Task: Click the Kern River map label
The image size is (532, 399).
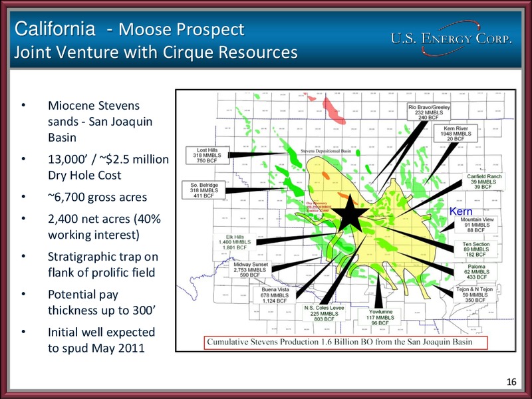Action: tap(456, 134)
